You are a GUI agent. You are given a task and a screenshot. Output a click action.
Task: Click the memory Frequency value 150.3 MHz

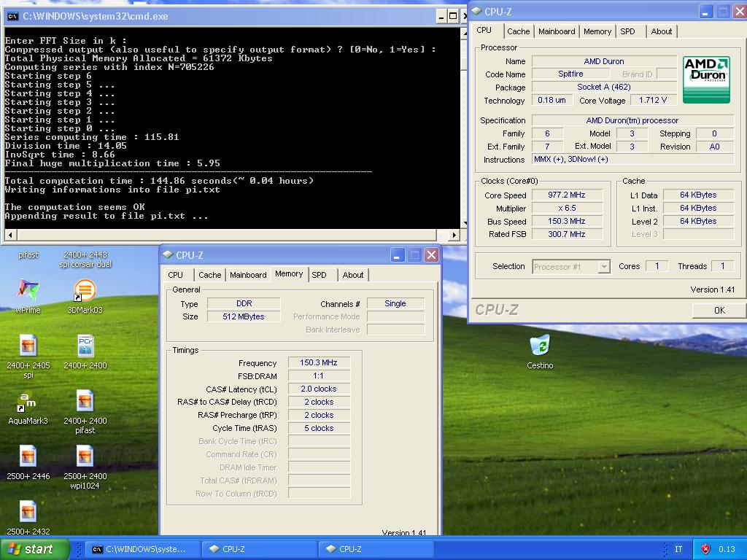319,362
